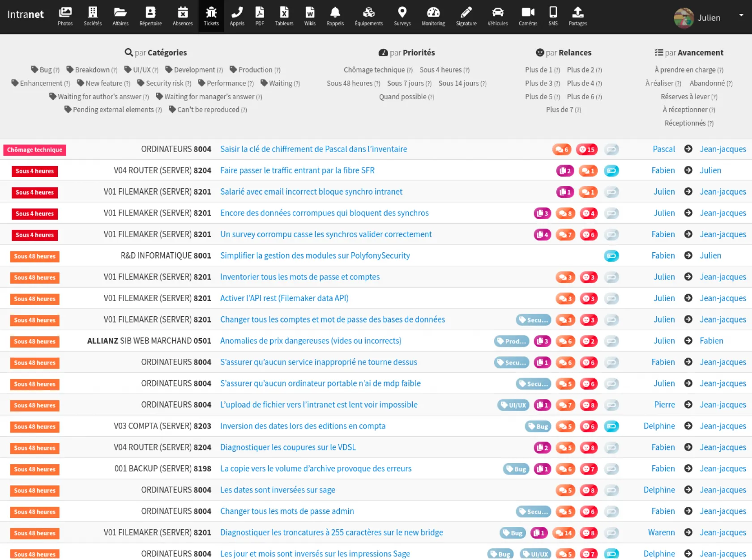Open ticket 'Diagnostiquer les coupures sur le VDSL'

tap(288, 447)
